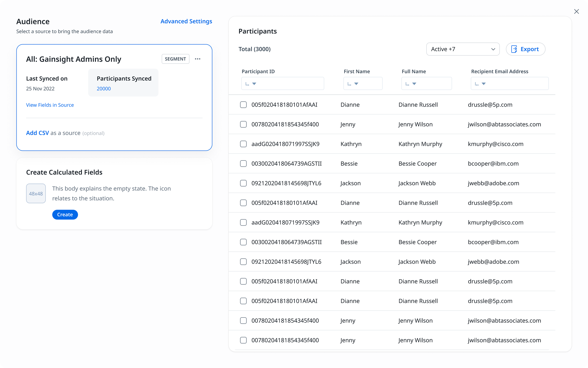Click the first bcooper@ibm.com email cell

pyautogui.click(x=493, y=164)
